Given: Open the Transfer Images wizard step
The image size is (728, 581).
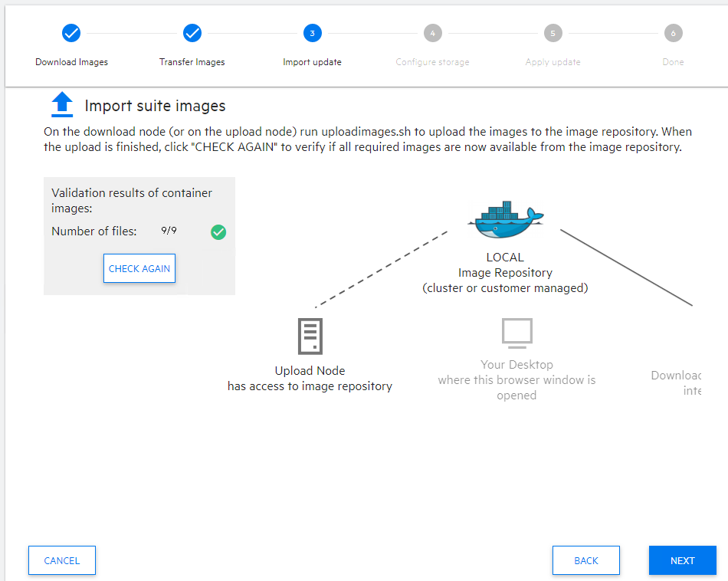Looking at the screenshot, I should (x=192, y=62).
